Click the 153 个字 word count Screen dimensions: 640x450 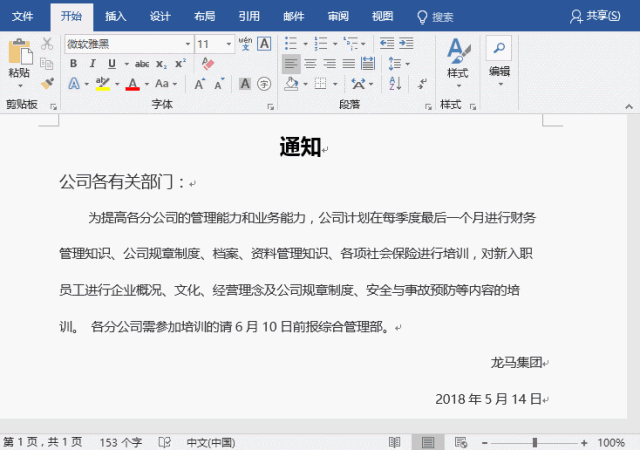coord(122,442)
